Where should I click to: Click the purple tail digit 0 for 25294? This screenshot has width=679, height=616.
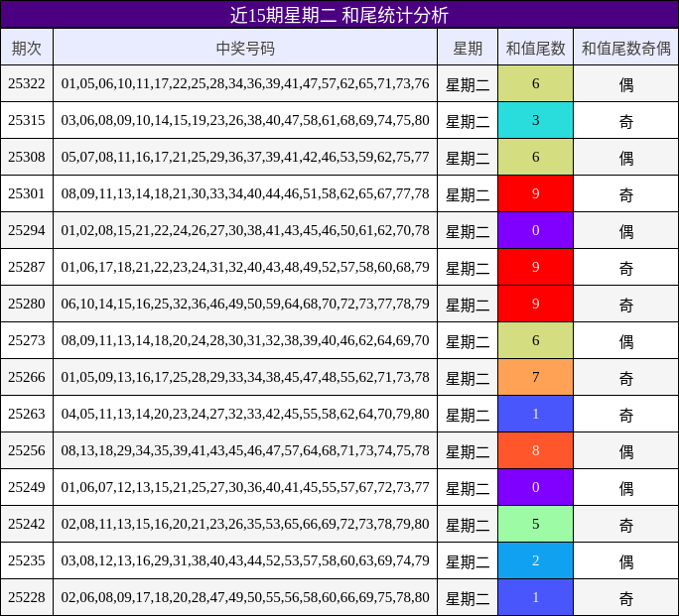(x=536, y=230)
